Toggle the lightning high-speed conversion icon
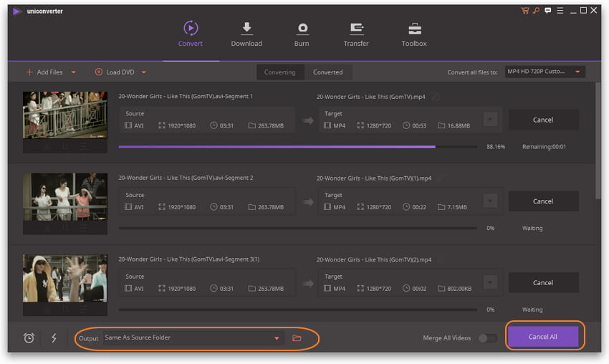 [x=54, y=337]
